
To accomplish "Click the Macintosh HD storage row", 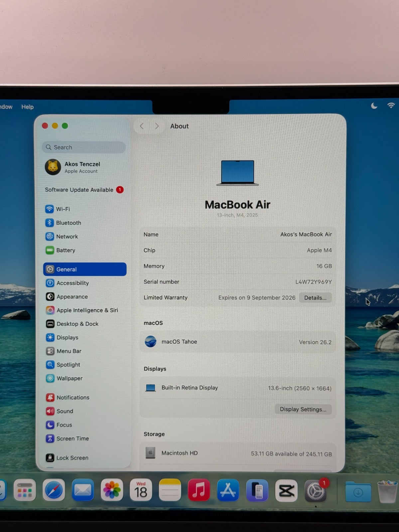I will point(237,453).
